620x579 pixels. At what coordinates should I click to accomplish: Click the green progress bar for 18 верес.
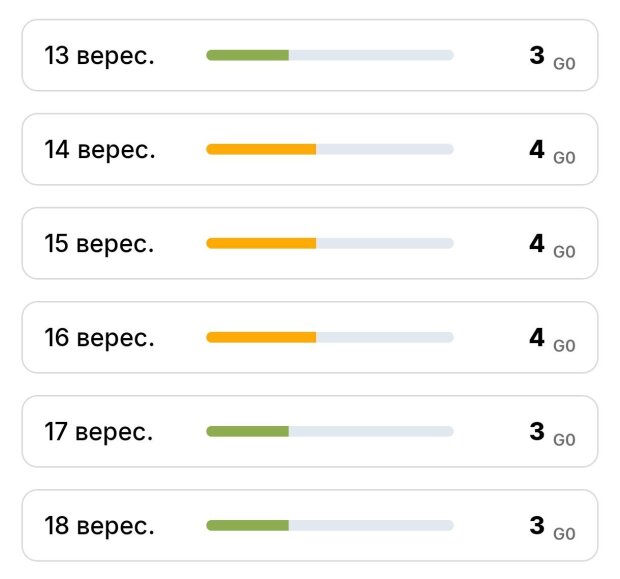248,525
